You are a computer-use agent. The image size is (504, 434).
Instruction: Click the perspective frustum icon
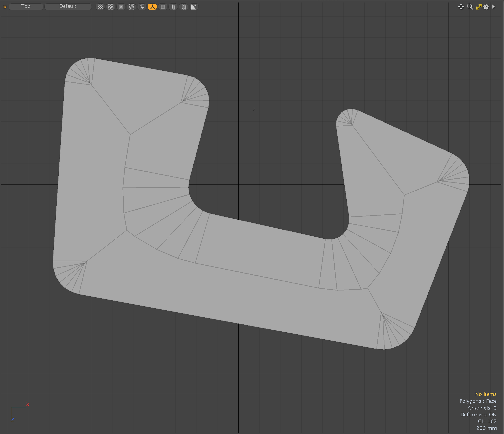[163, 7]
